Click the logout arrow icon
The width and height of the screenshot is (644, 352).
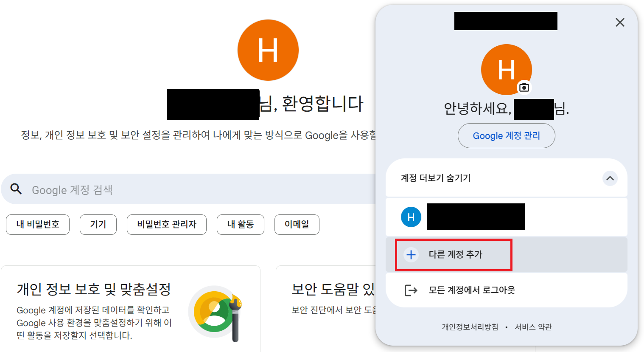click(x=411, y=290)
